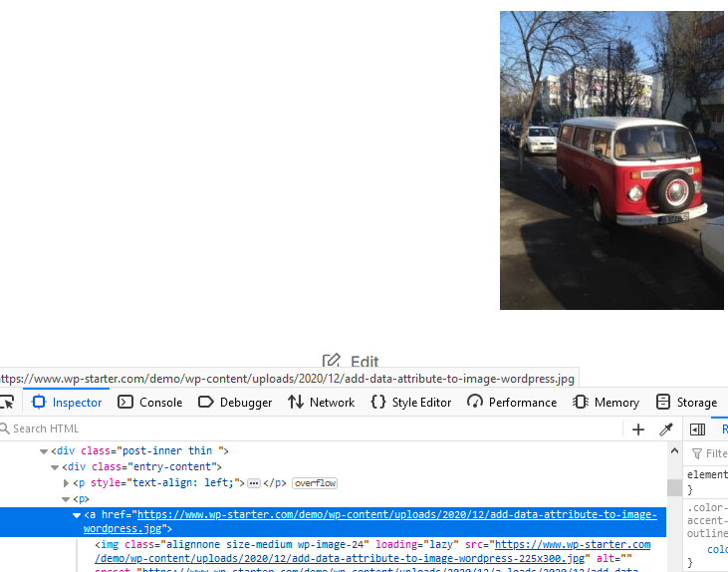
Task: Click the overflow badge
Action: tap(315, 483)
